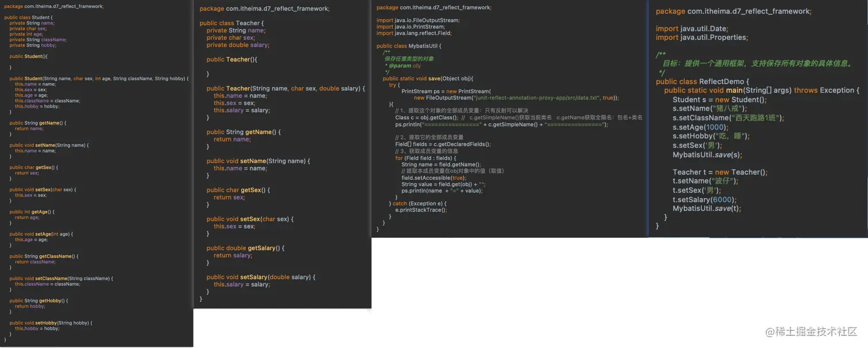Viewport: 868px width, 348px height.
Task: Click 's.setName("猪八戒");' statement
Action: click(710, 108)
